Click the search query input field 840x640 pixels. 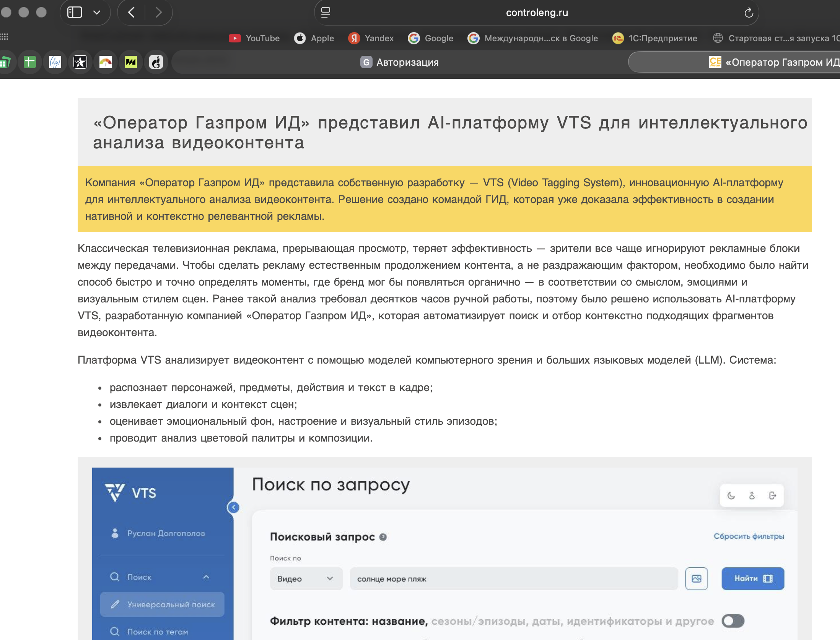pyautogui.click(x=513, y=578)
